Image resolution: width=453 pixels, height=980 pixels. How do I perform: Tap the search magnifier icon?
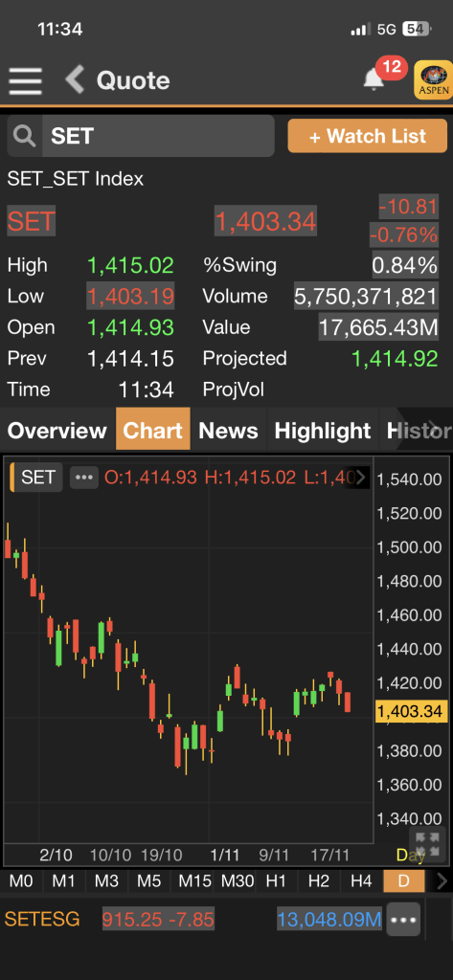[x=25, y=136]
